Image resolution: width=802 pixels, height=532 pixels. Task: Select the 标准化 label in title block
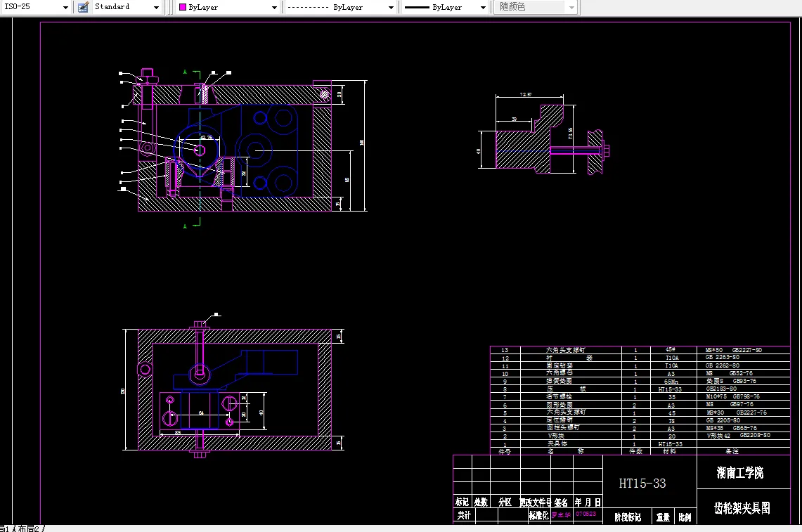538,515
